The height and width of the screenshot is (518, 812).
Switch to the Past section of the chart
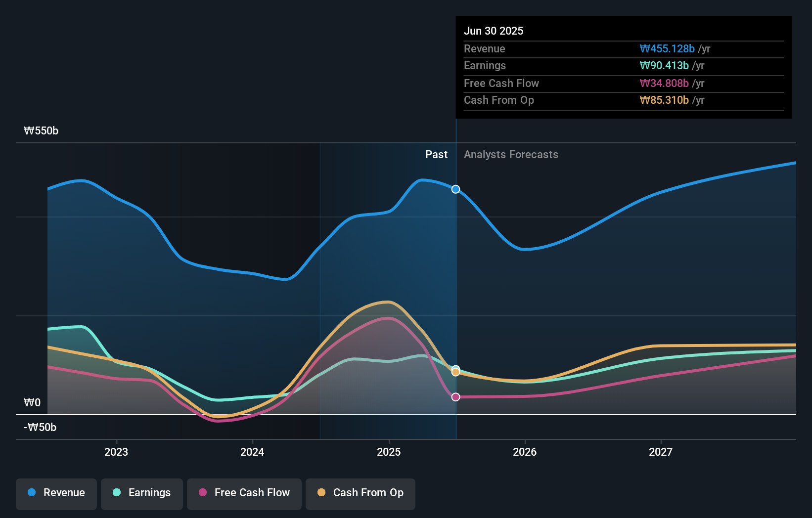coord(436,154)
